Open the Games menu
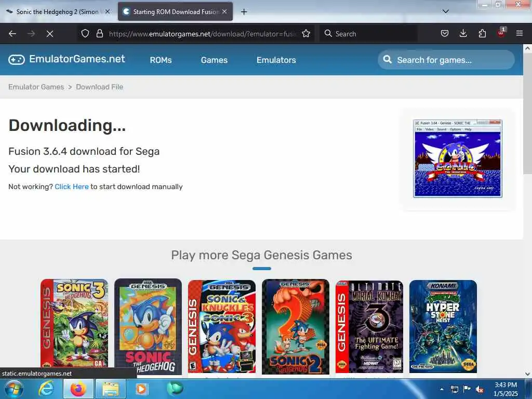532x399 pixels. (x=214, y=60)
